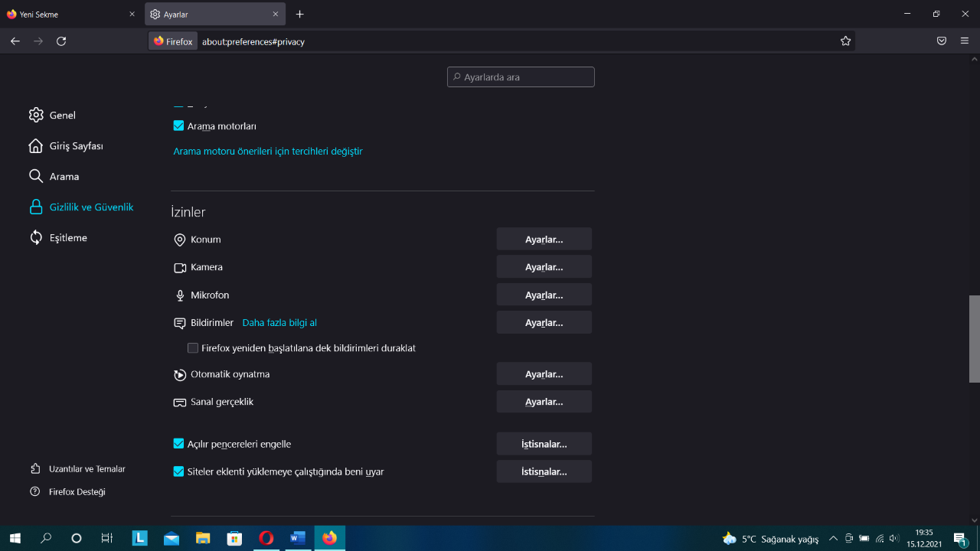Bookmark this page with the star icon
Image resolution: width=980 pixels, height=551 pixels.
(x=845, y=41)
